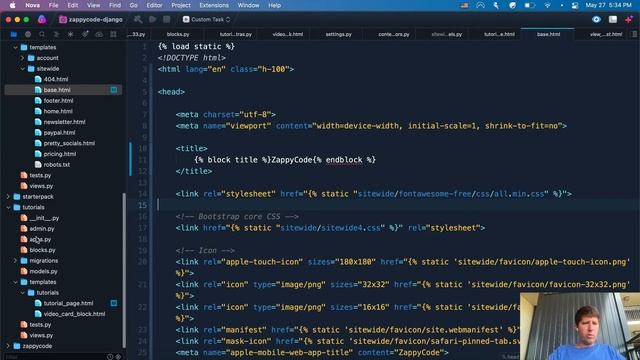Image resolution: width=640 pixels, height=360 pixels.
Task: Open Control Center from the menu bar
Action: 575,5
